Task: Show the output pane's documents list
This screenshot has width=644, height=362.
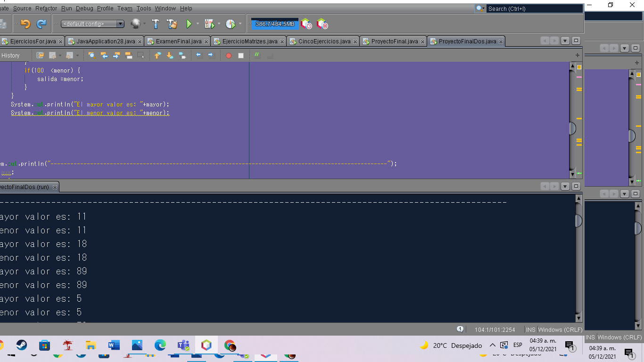Action: pyautogui.click(x=565, y=186)
